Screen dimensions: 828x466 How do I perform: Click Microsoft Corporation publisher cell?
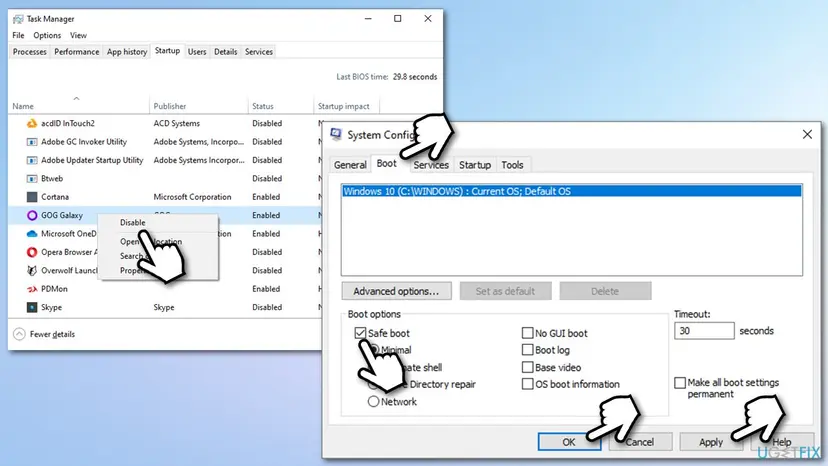(192, 197)
